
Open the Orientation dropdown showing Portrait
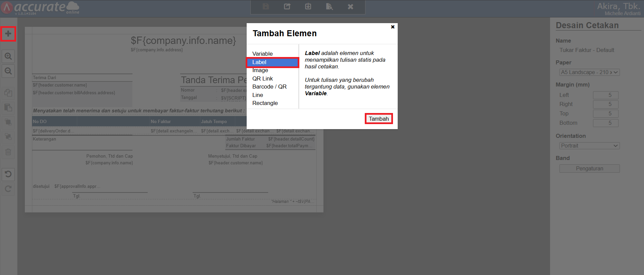589,146
